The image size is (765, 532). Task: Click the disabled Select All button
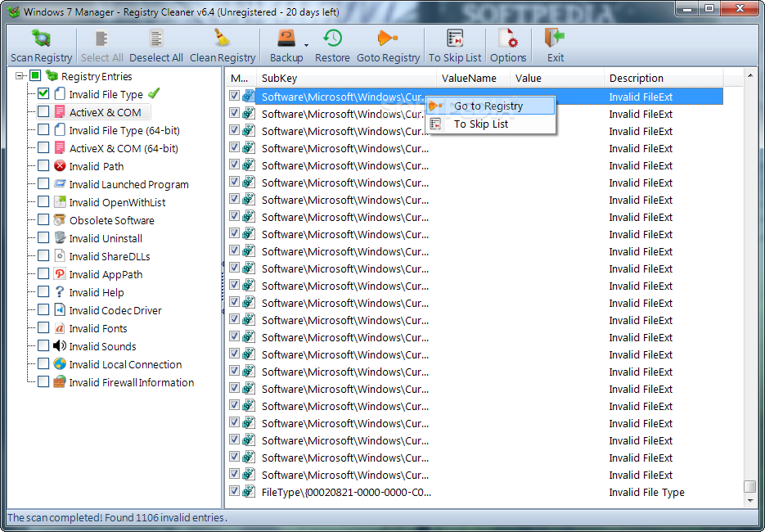[x=101, y=47]
